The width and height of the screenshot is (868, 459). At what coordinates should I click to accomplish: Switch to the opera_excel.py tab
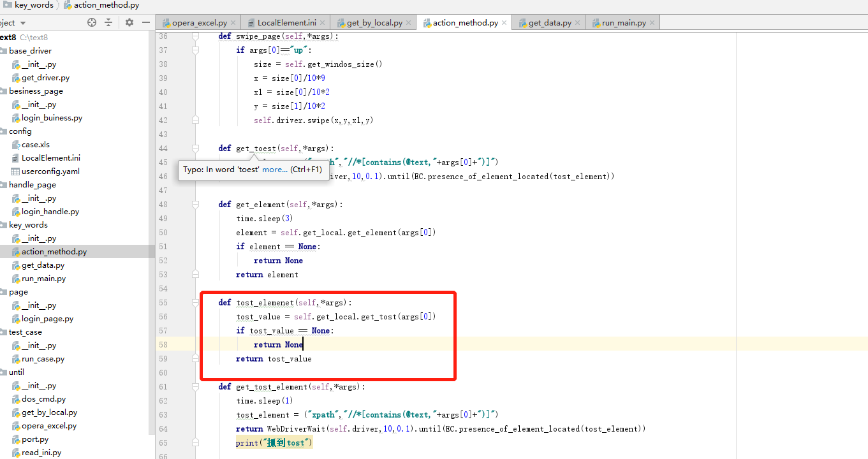click(x=199, y=23)
